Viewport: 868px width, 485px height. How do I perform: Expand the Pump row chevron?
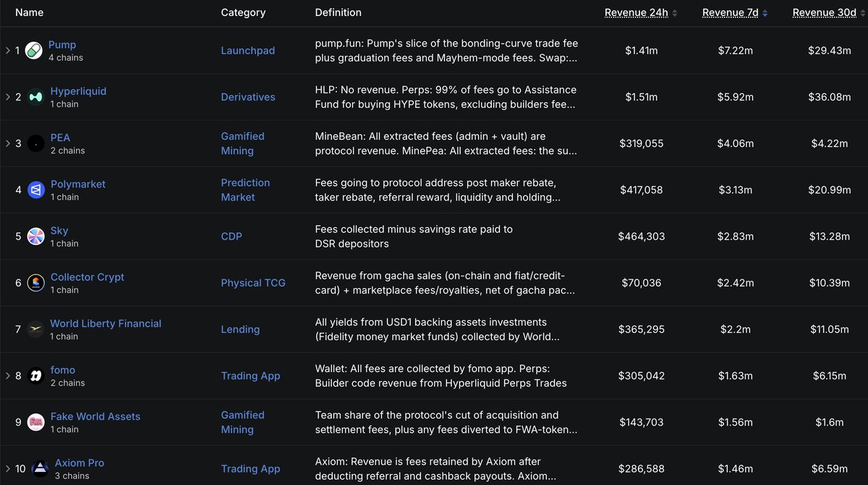pyautogui.click(x=7, y=51)
